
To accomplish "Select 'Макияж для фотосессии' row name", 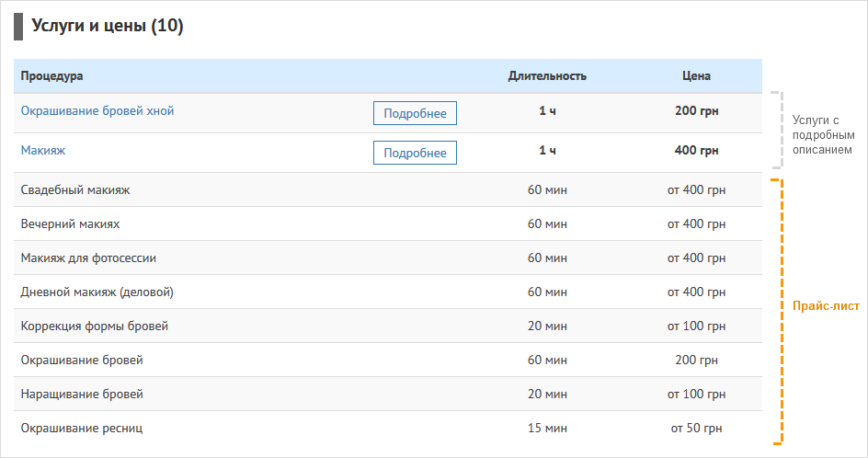I will pyautogui.click(x=88, y=258).
